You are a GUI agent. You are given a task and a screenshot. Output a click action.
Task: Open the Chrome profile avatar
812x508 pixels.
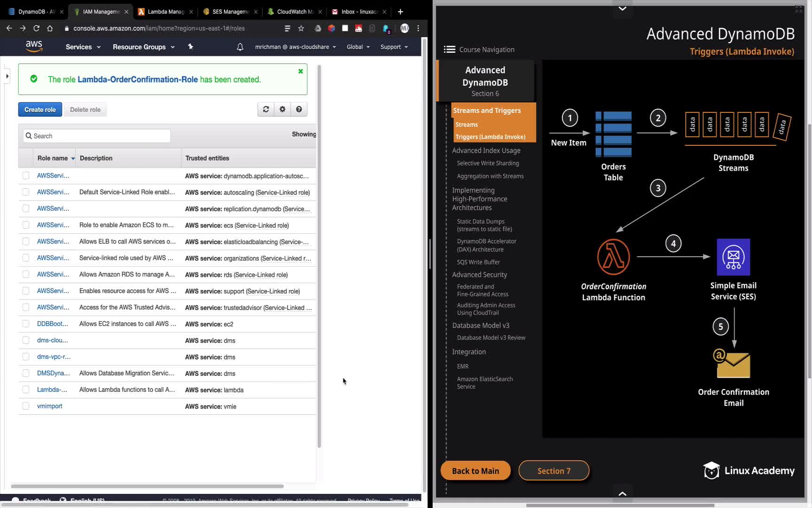tap(405, 28)
